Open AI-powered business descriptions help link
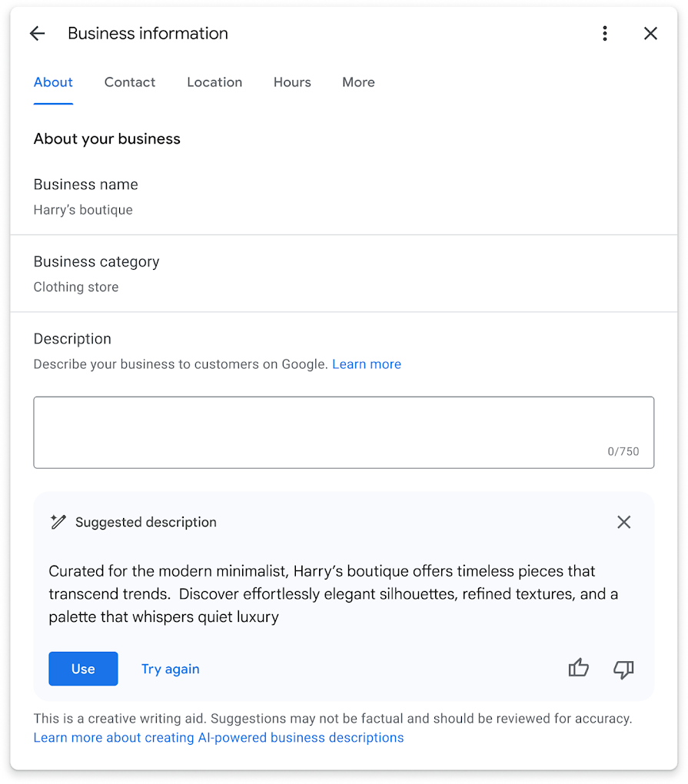Screen dimensions: 688x784 [218, 738]
